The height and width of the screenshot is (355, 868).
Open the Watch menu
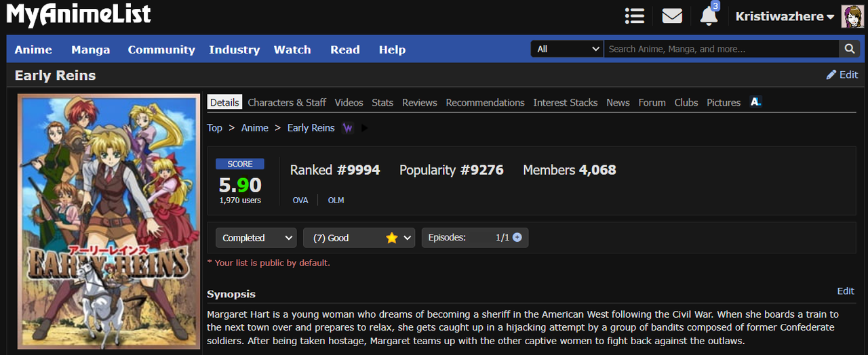click(292, 49)
